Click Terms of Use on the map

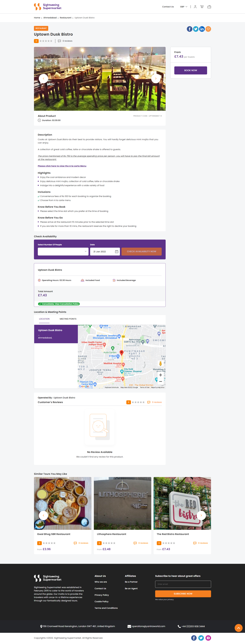tap(145, 387)
